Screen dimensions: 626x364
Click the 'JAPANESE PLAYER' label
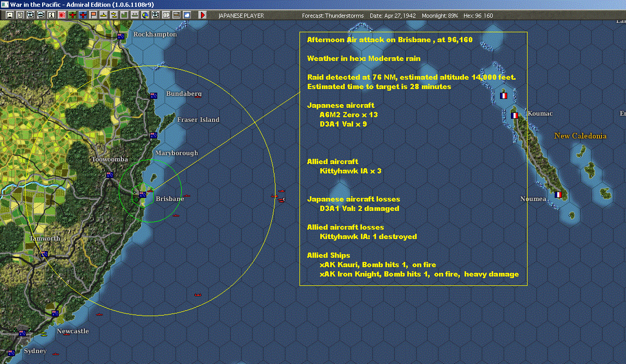(241, 16)
